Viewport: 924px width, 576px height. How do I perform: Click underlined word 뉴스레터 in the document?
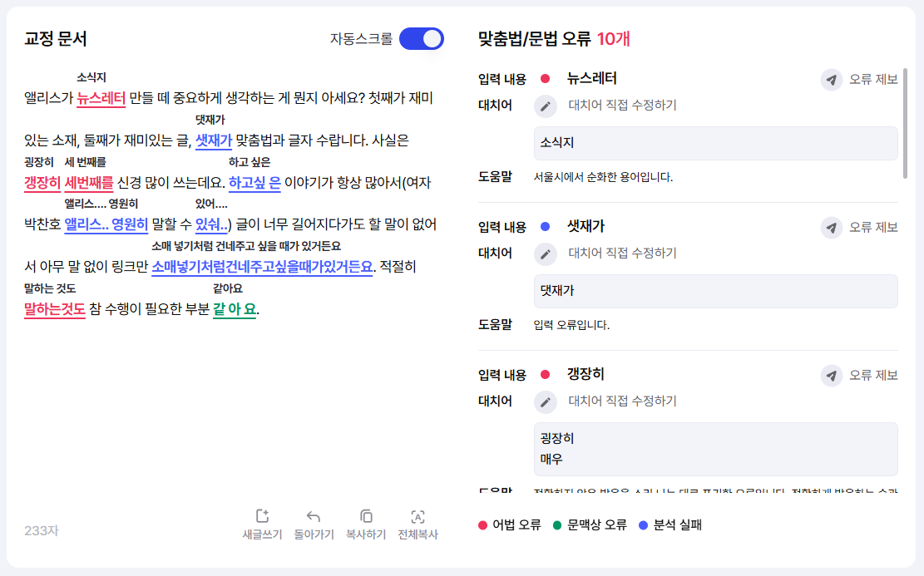coord(101,99)
